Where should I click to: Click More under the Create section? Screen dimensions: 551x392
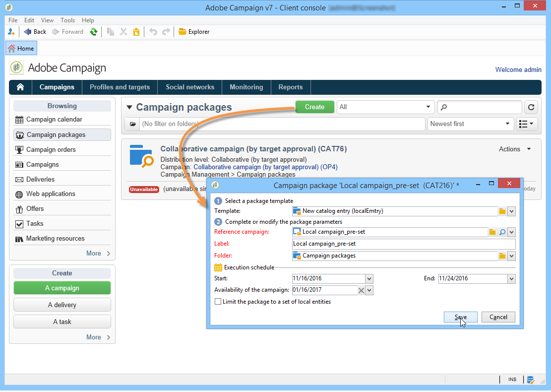98,337
